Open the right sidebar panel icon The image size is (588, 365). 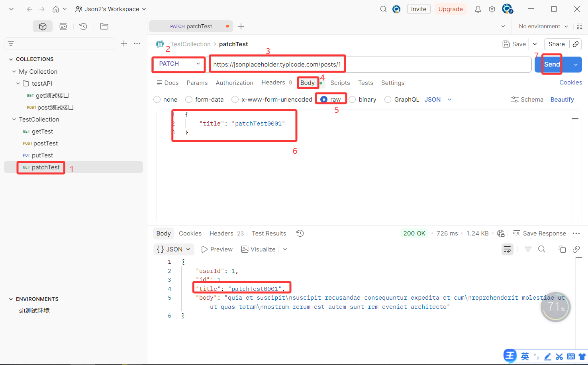580,26
